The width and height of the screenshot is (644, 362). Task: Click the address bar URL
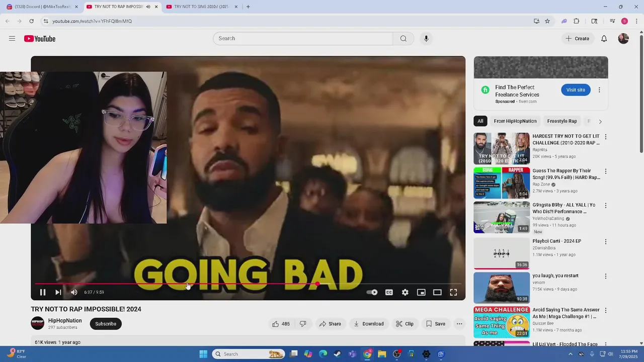tap(92, 21)
